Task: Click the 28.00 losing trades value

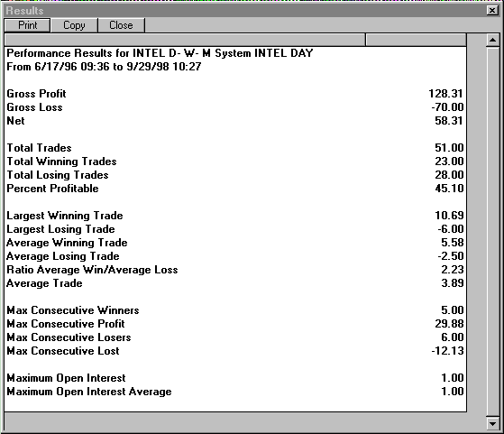Action: pos(449,175)
